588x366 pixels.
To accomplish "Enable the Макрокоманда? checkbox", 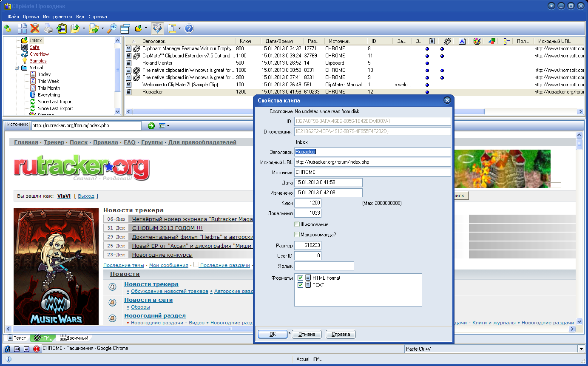I will click(297, 234).
